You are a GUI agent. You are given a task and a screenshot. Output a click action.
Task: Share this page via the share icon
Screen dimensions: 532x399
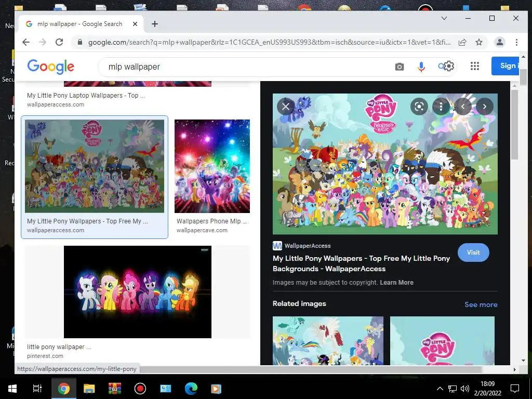point(462,42)
